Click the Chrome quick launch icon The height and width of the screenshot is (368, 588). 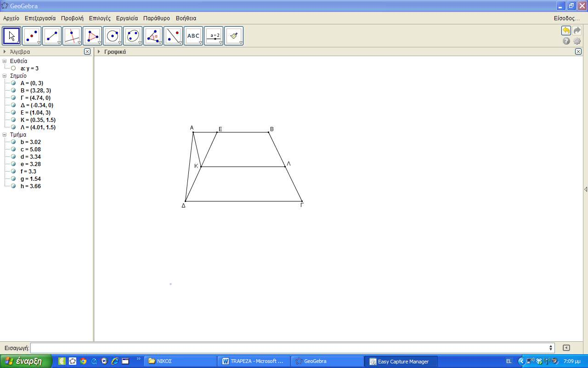pos(83,361)
